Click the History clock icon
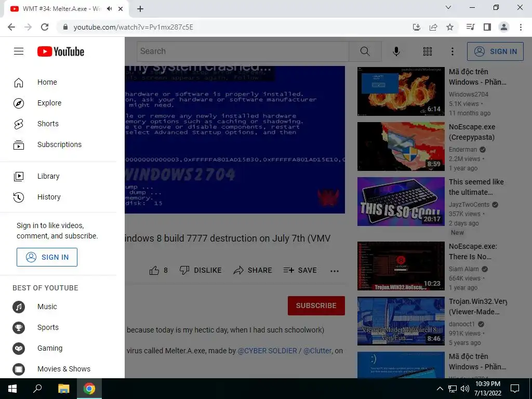Viewport: 532px width, 399px height. tap(19, 197)
